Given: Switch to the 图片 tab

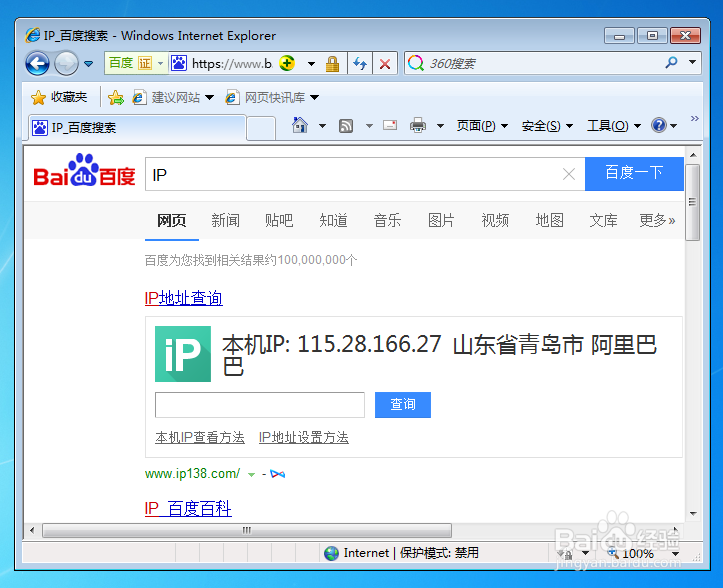Looking at the screenshot, I should coord(441,220).
